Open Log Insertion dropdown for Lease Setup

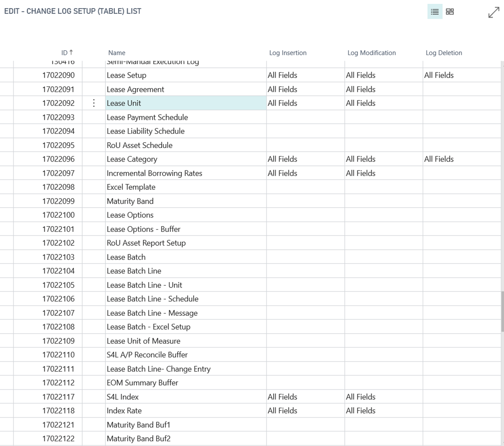pyautogui.click(x=305, y=75)
